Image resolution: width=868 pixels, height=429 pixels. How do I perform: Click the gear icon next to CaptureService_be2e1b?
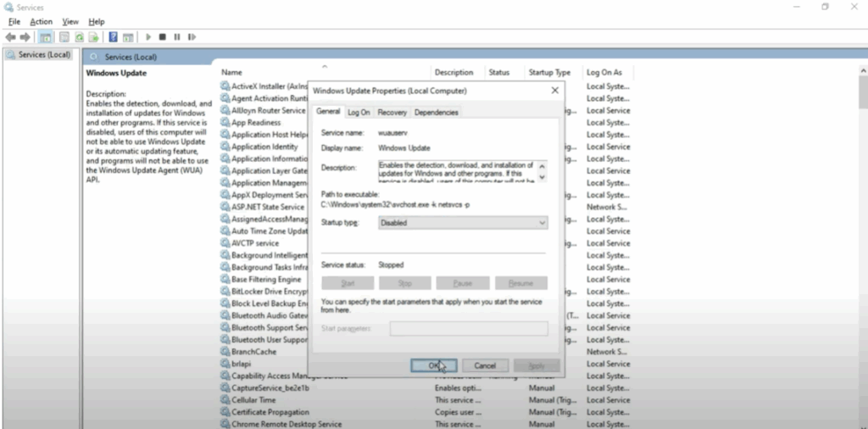tap(225, 387)
